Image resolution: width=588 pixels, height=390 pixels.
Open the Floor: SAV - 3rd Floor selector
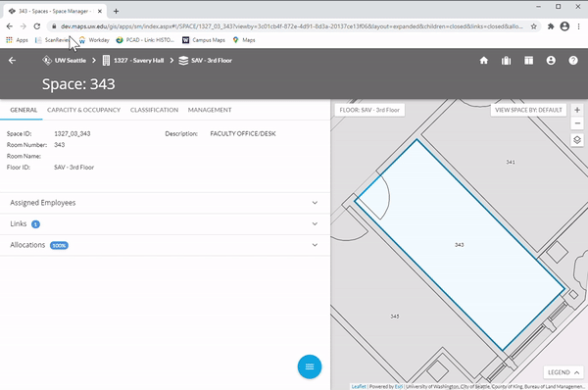pyautogui.click(x=369, y=110)
